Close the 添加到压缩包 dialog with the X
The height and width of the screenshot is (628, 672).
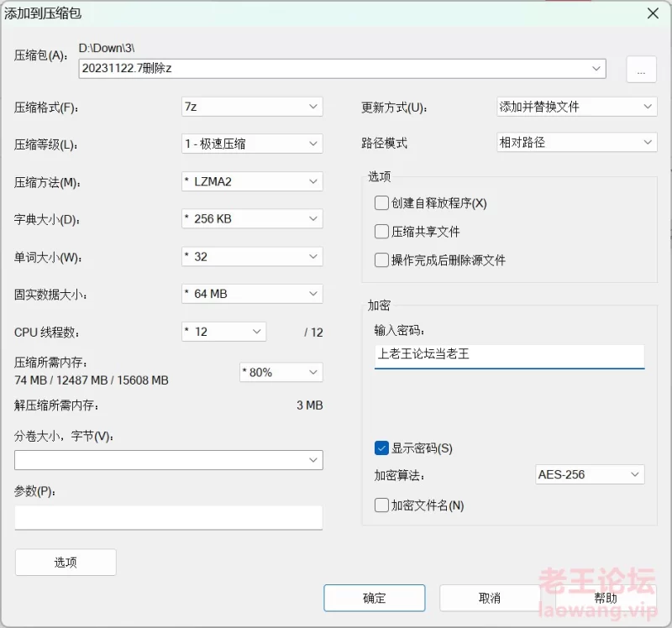tap(653, 13)
